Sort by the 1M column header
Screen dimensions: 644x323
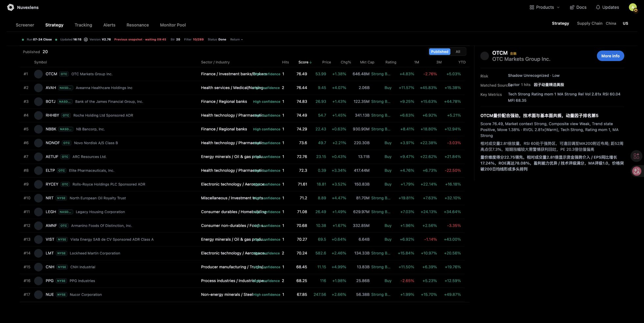[x=416, y=62]
